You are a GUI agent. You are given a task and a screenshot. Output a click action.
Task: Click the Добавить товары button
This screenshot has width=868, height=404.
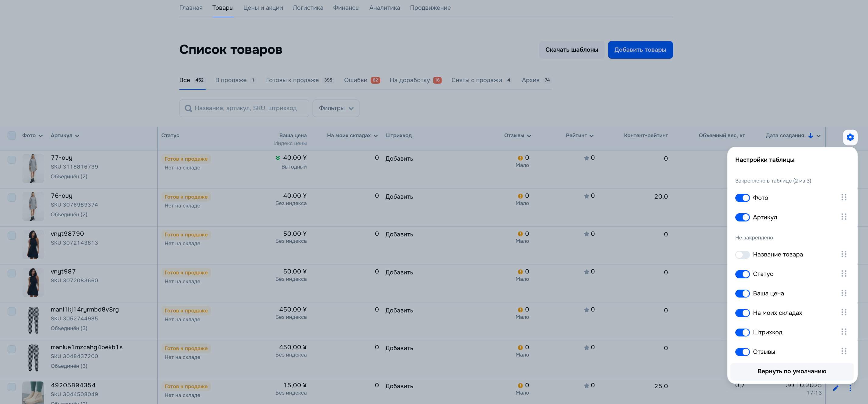click(640, 50)
